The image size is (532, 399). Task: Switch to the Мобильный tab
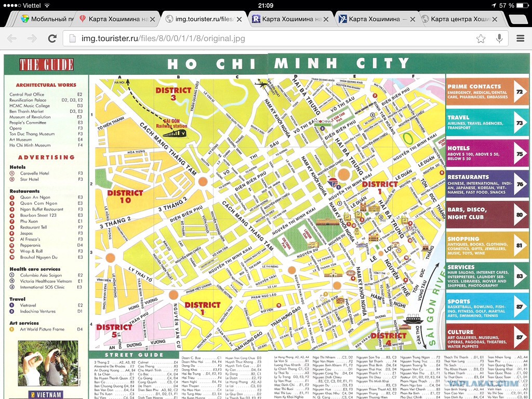click(47, 19)
